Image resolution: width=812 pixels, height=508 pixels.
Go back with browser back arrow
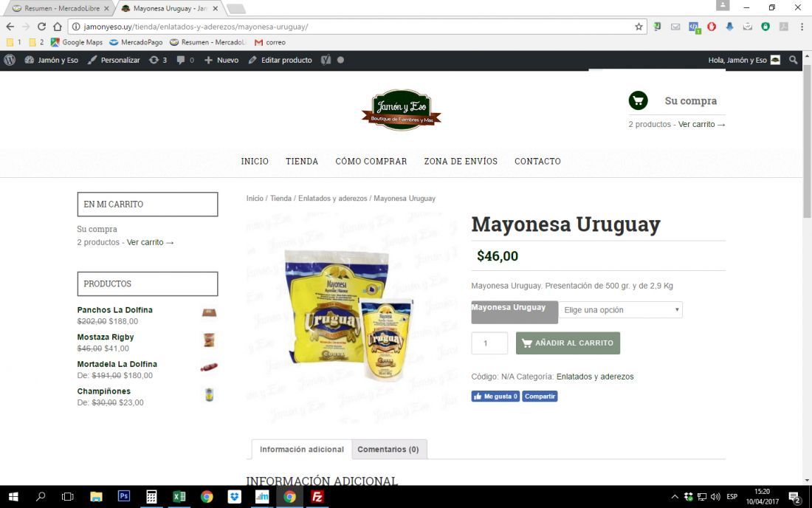10,27
